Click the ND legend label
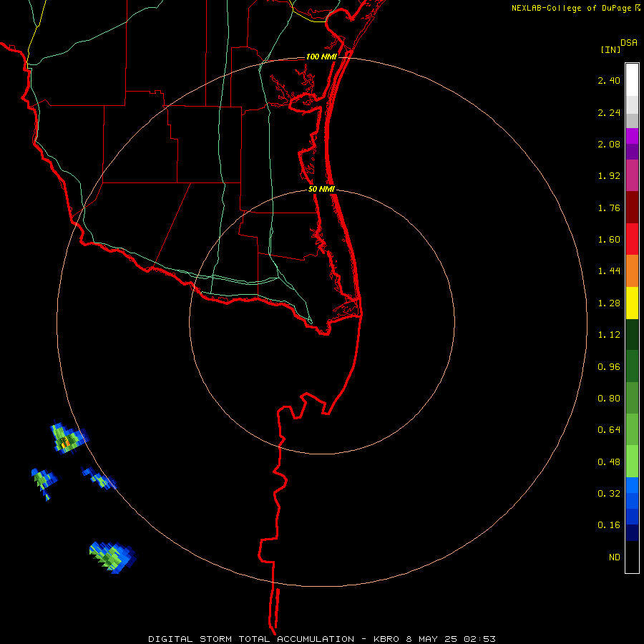Screen dimensions: 644x644 615,557
